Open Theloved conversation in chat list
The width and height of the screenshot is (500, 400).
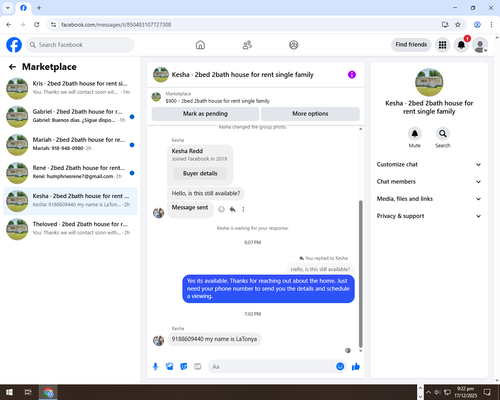[70, 229]
